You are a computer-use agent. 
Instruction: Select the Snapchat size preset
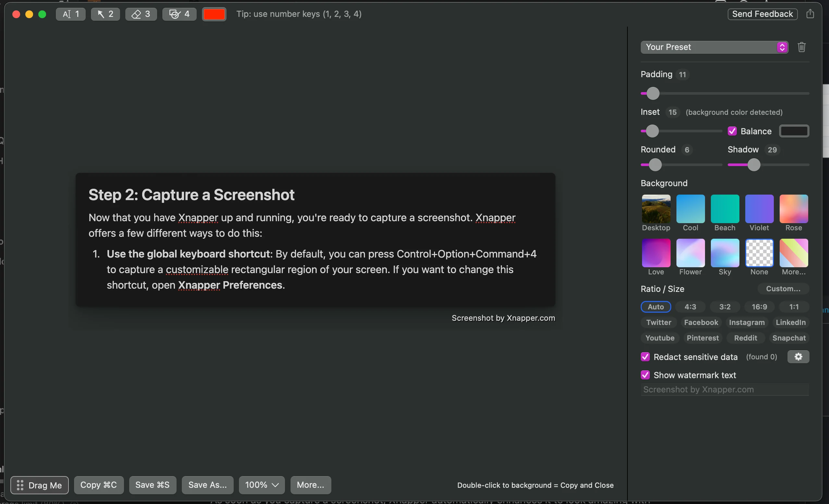click(x=789, y=338)
